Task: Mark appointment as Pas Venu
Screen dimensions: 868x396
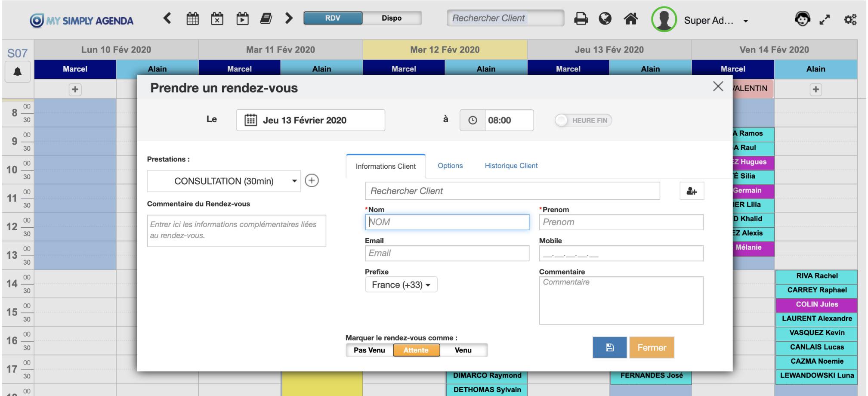Action: (369, 350)
